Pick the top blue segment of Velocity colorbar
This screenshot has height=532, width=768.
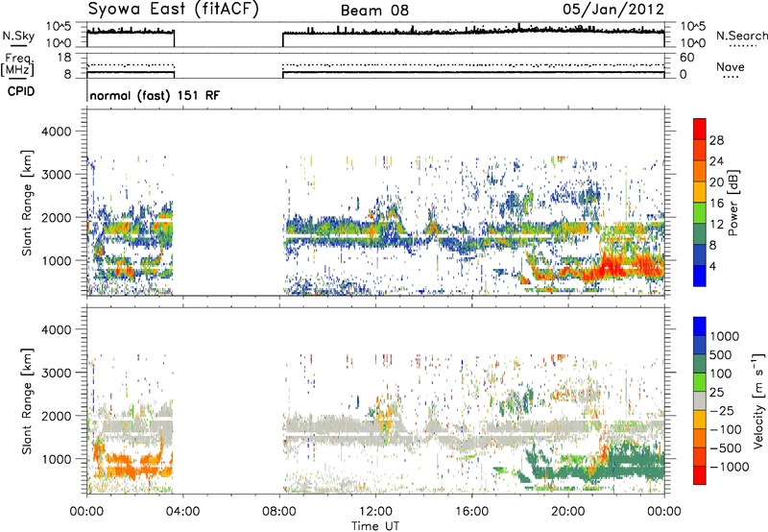(700, 326)
